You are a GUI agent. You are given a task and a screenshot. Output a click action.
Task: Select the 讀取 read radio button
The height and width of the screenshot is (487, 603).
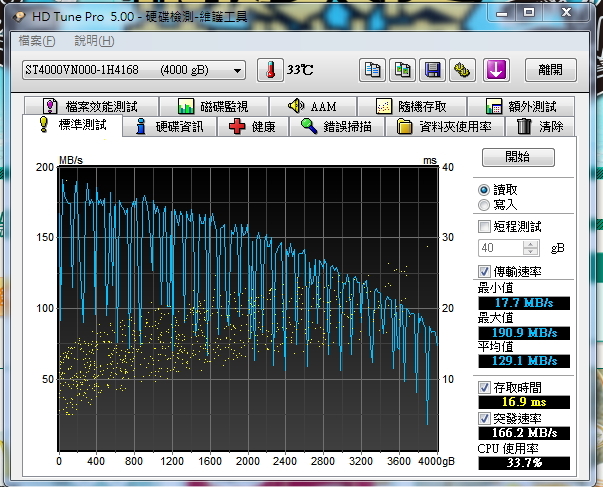[485, 189]
